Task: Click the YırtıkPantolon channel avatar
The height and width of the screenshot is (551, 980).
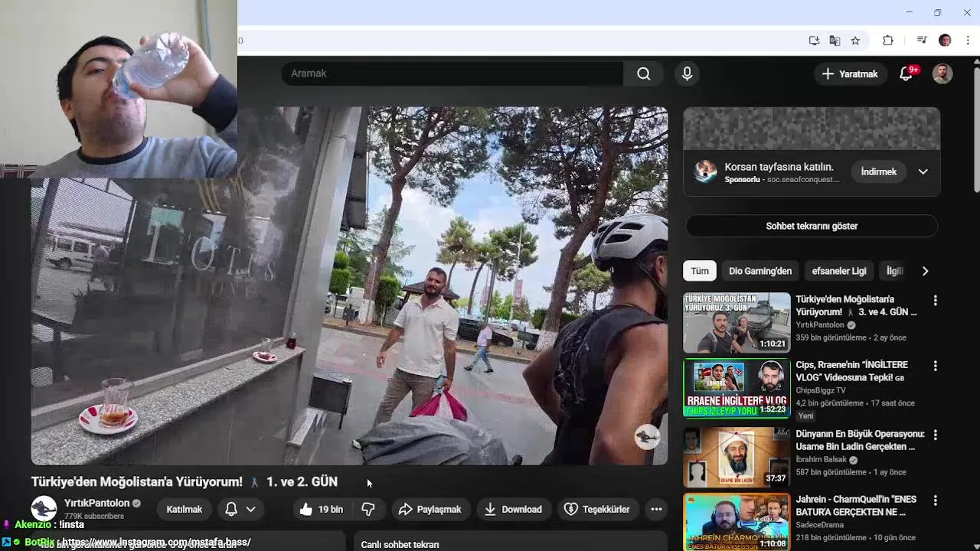Action: (44, 509)
